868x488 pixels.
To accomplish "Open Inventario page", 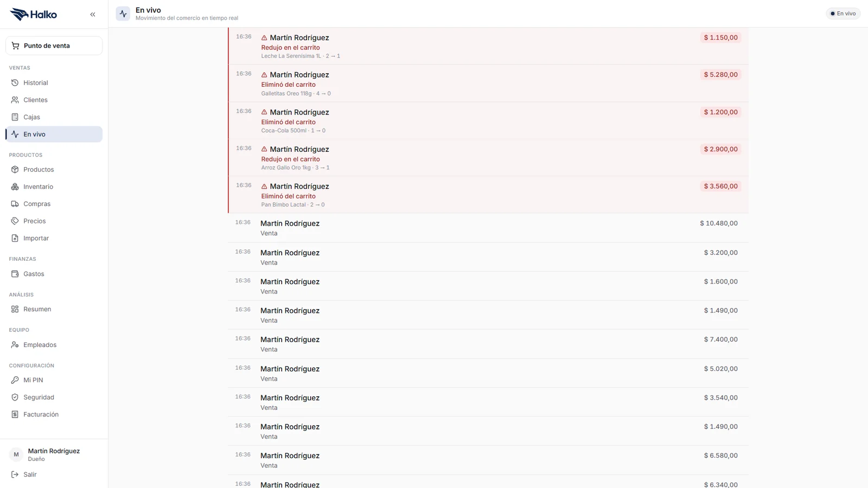I will [x=54, y=187].
